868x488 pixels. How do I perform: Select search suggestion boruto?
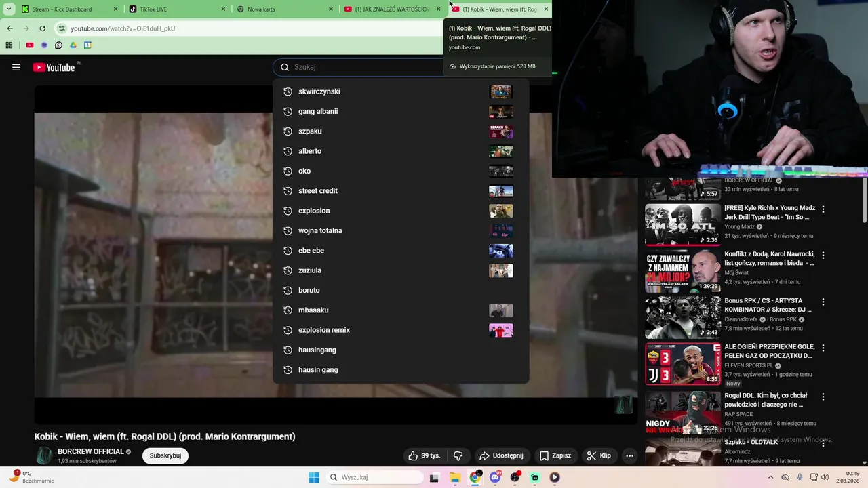coord(400,290)
